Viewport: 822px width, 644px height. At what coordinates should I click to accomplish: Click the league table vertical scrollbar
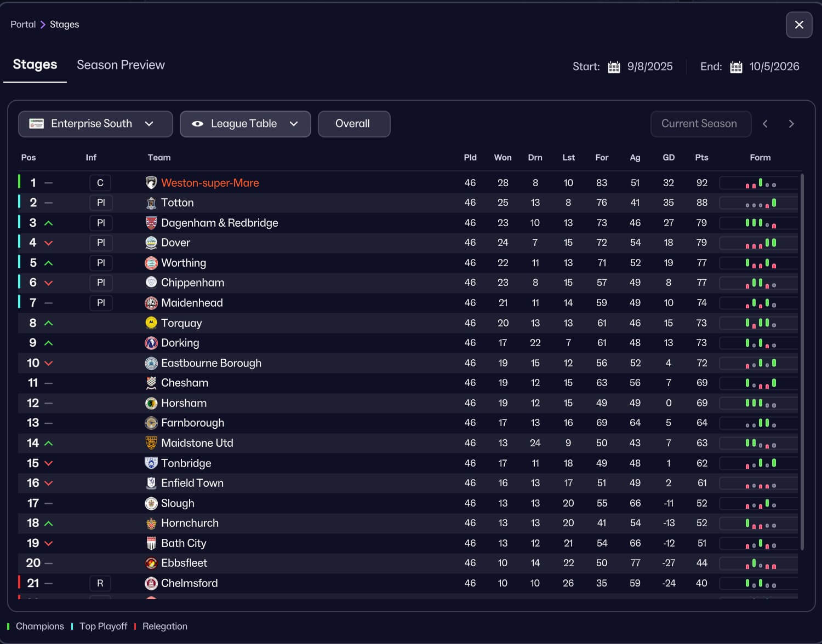click(x=802, y=361)
